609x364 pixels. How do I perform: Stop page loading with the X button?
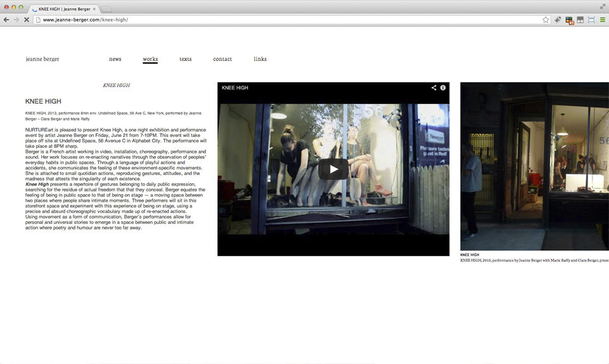[27, 20]
